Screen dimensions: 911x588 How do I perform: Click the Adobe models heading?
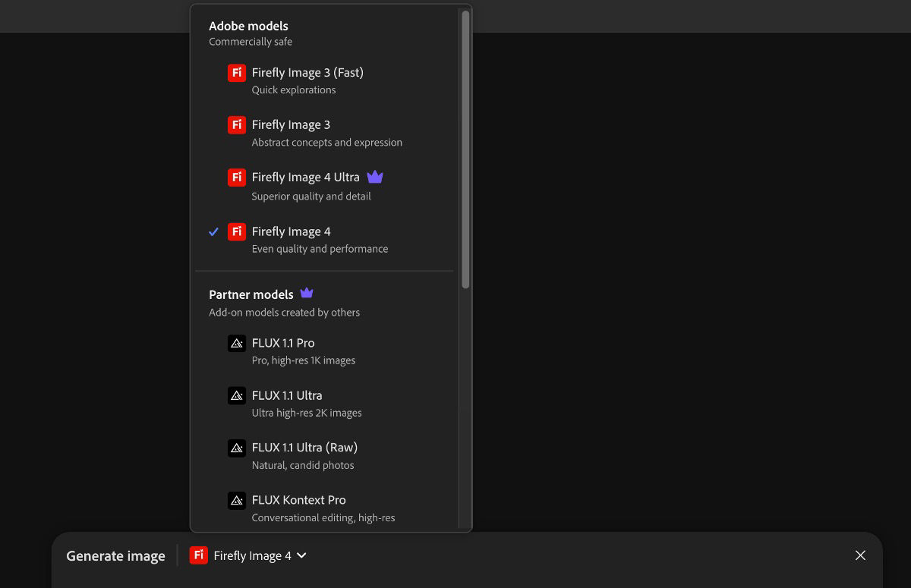point(248,26)
